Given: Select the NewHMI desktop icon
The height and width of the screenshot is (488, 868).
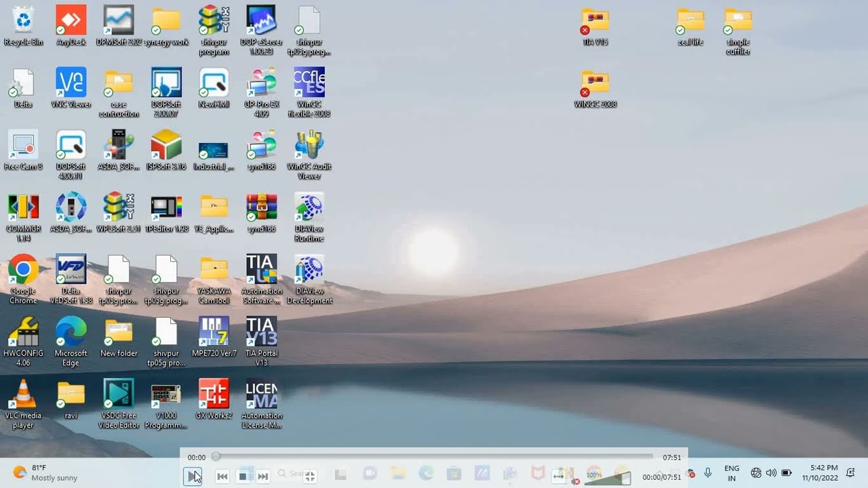Looking at the screenshot, I should pyautogui.click(x=214, y=88).
